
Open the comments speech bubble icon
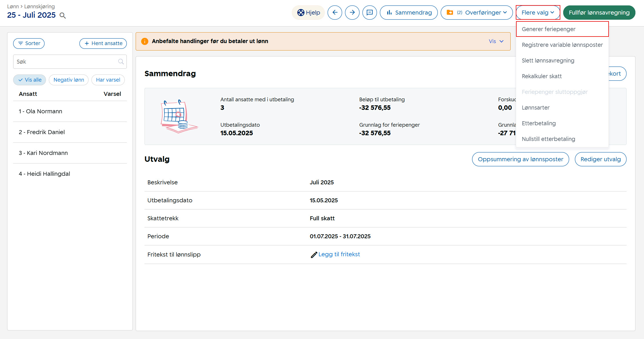point(370,13)
